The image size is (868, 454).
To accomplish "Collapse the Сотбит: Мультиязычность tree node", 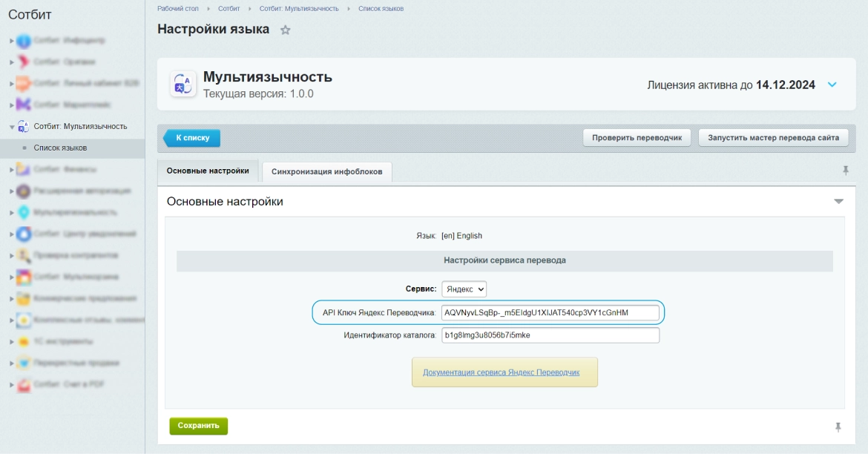I will click(x=12, y=127).
